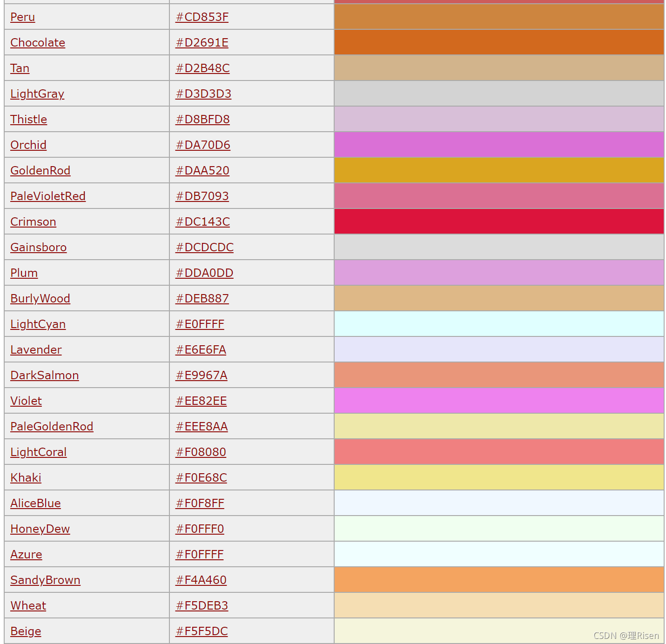
Task: Open the #F5DEB3 hex link
Action: (202, 606)
